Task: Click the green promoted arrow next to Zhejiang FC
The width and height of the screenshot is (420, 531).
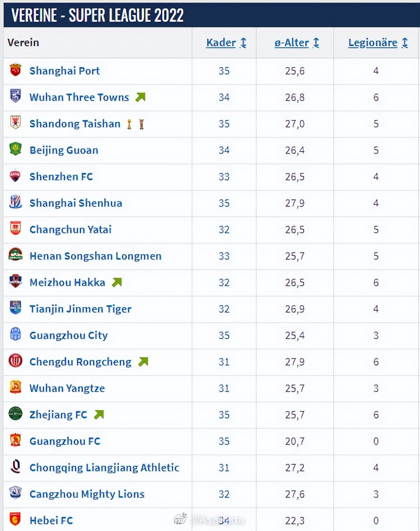Action: [x=99, y=415]
